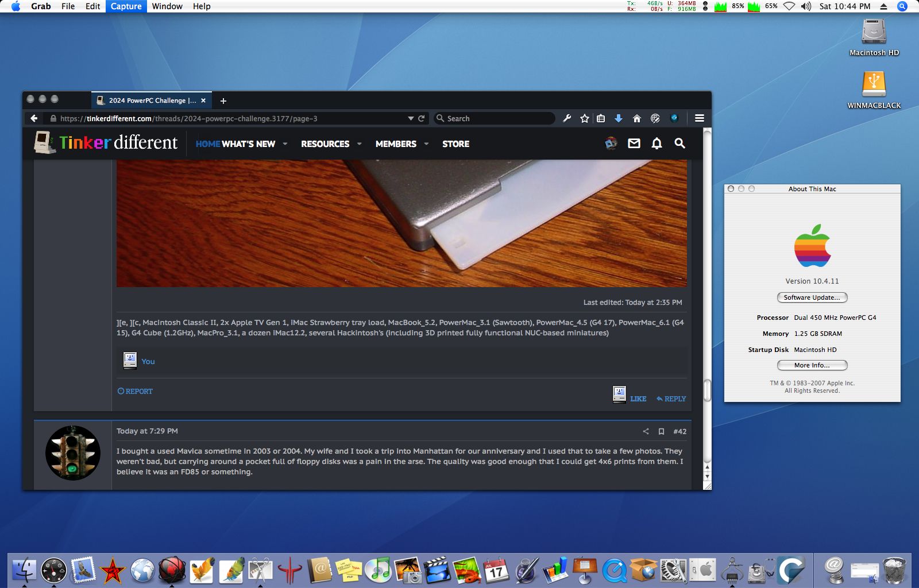Click the LIKE link on the post
Screen dimensions: 919x588
(x=638, y=399)
